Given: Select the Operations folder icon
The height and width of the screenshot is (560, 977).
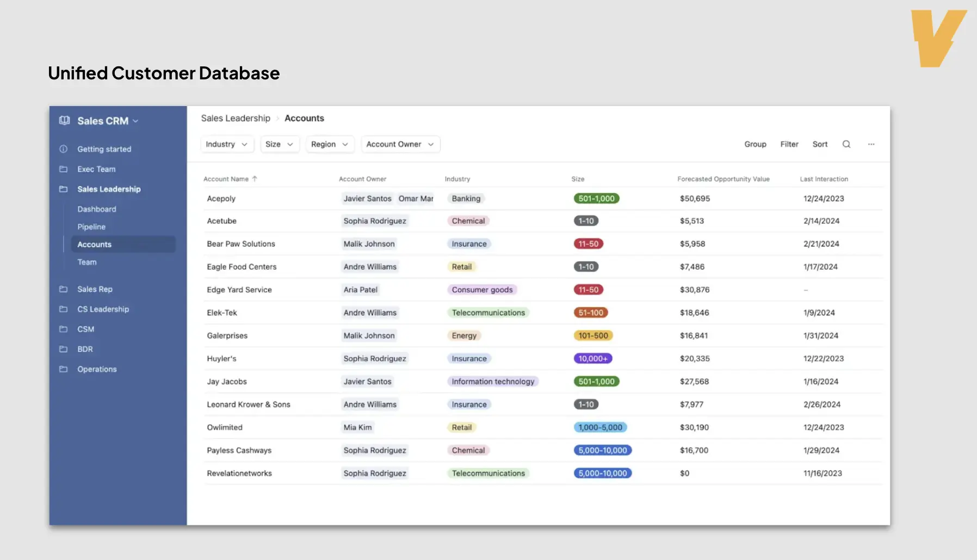Looking at the screenshot, I should click(63, 369).
